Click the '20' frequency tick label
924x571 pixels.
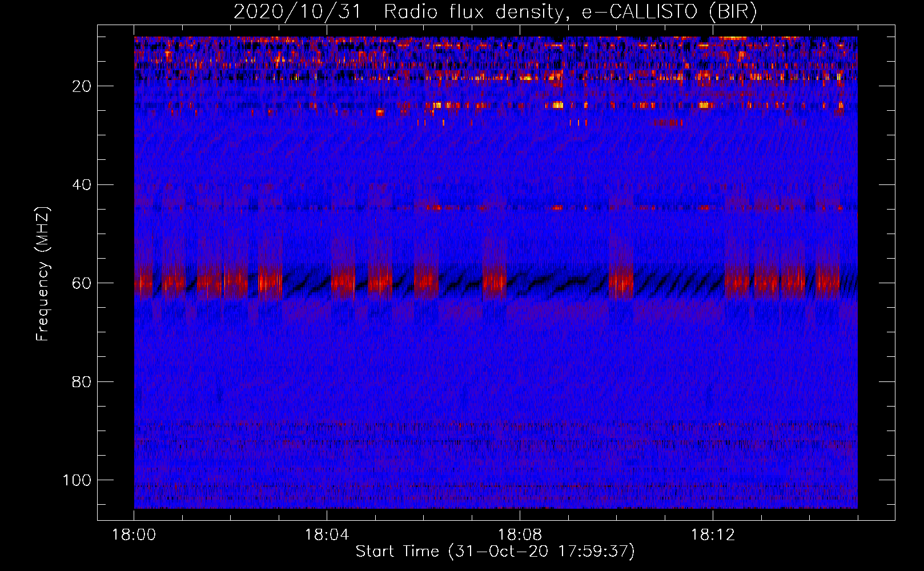click(82, 86)
